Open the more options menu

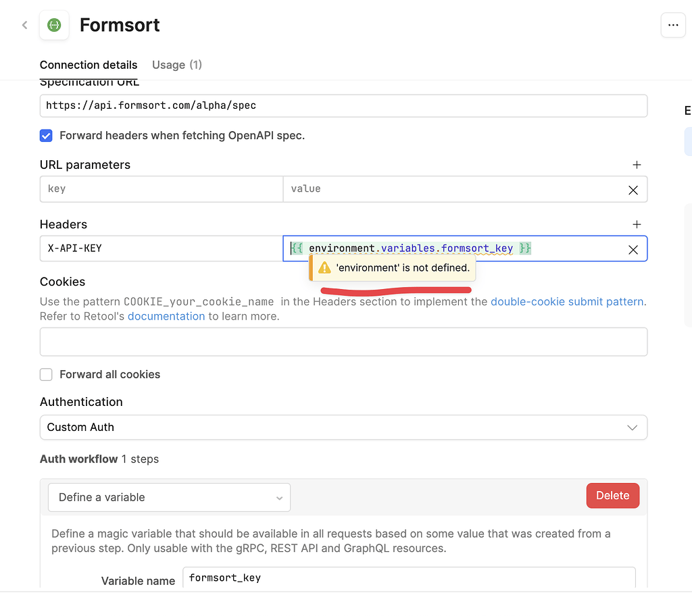(673, 25)
